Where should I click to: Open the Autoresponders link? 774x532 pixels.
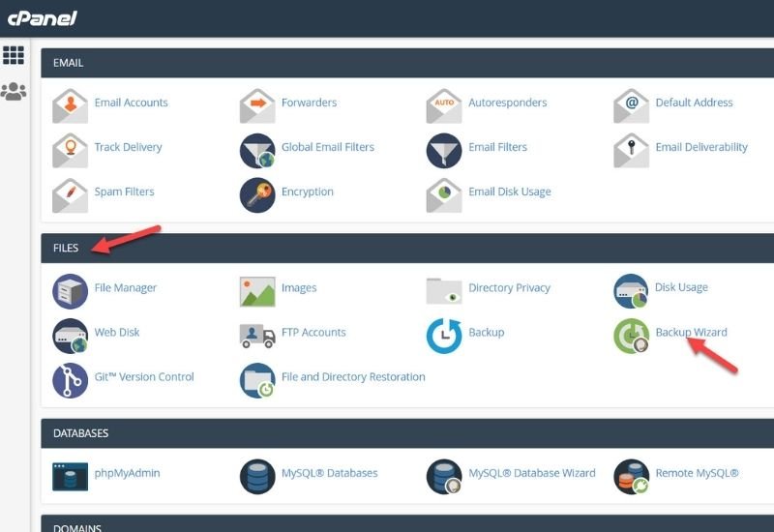click(507, 103)
